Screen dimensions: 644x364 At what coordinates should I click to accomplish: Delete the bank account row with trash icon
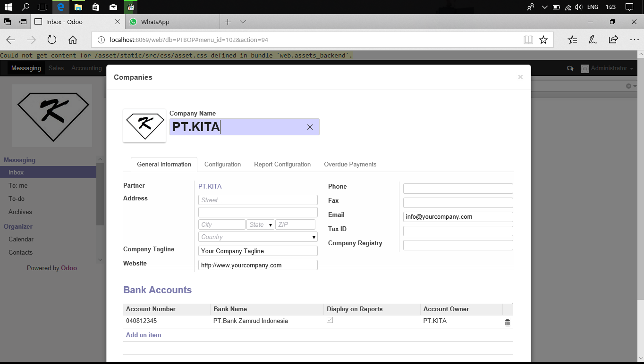click(x=508, y=323)
